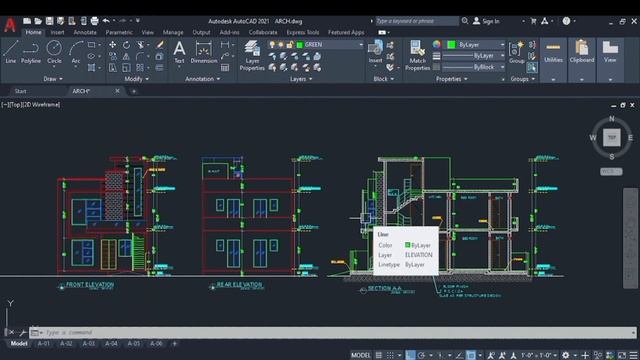Open the Manage ribbon tab
Screen dimensions: 640x360
(x=173, y=32)
